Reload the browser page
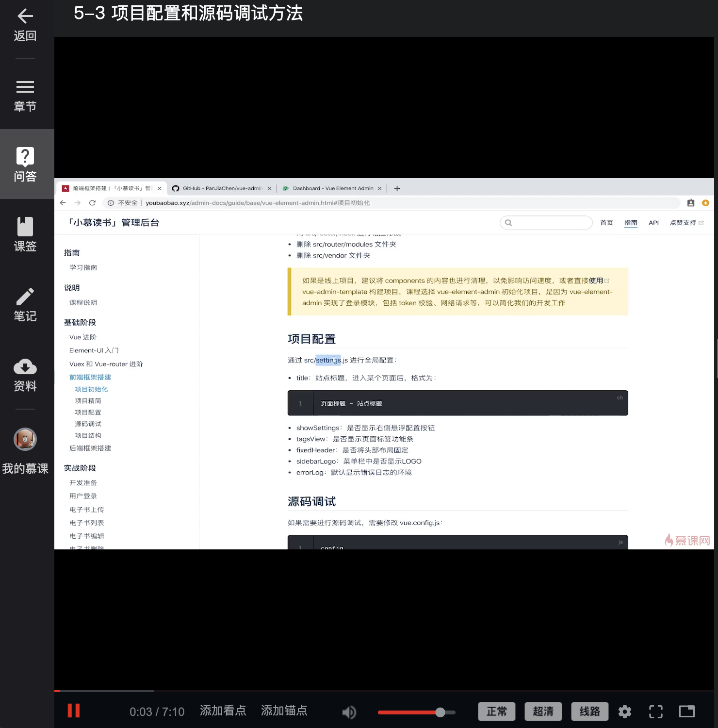The height and width of the screenshot is (728, 718). [92, 203]
